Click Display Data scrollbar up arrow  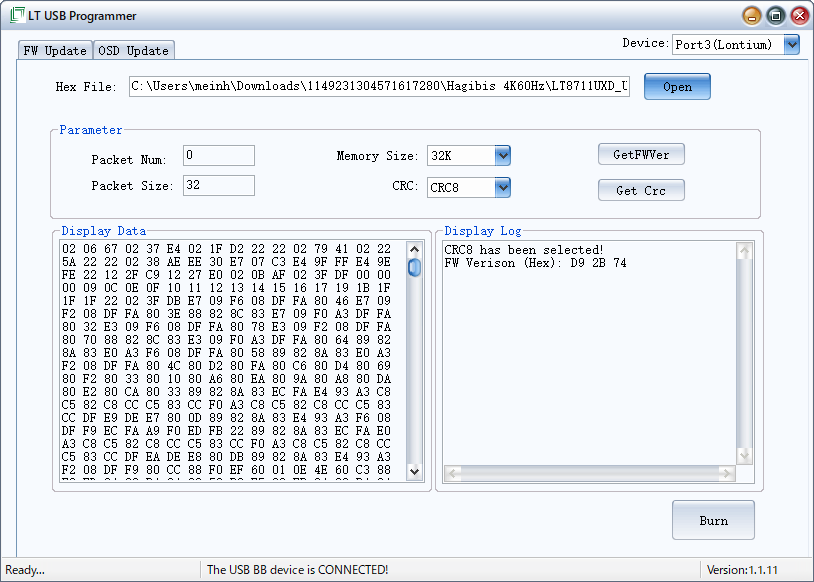[x=414, y=250]
